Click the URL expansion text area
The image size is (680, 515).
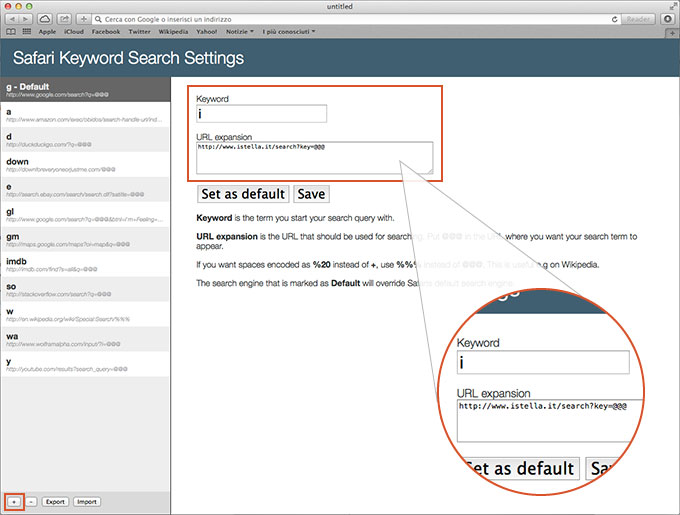click(x=314, y=158)
